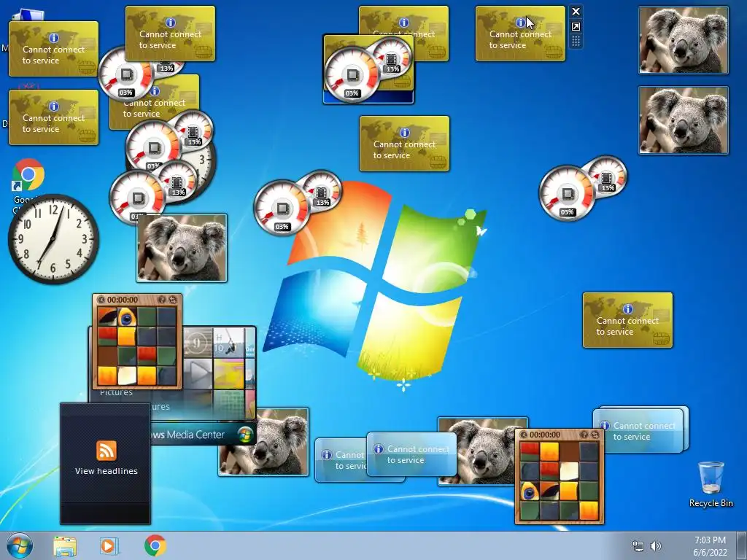Click the View headlines link
747x560 pixels.
[107, 471]
